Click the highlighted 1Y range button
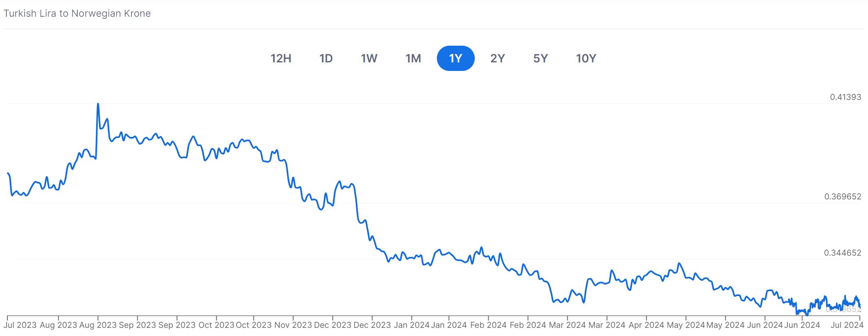Screen dimensions: 868x336 (455, 58)
